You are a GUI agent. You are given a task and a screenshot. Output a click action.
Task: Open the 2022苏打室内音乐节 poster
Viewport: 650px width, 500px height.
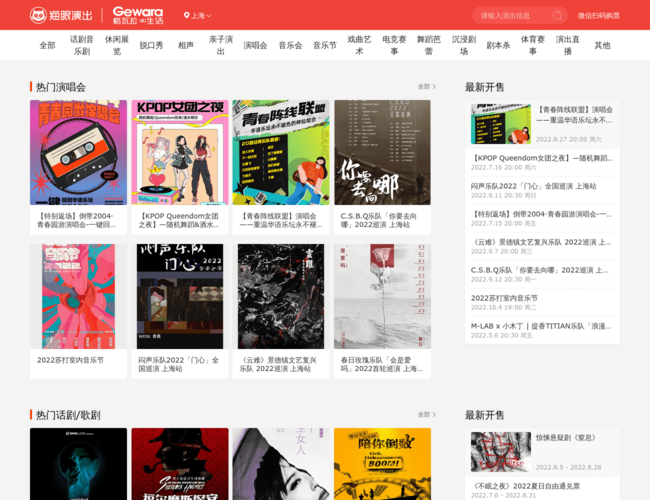pos(78,296)
